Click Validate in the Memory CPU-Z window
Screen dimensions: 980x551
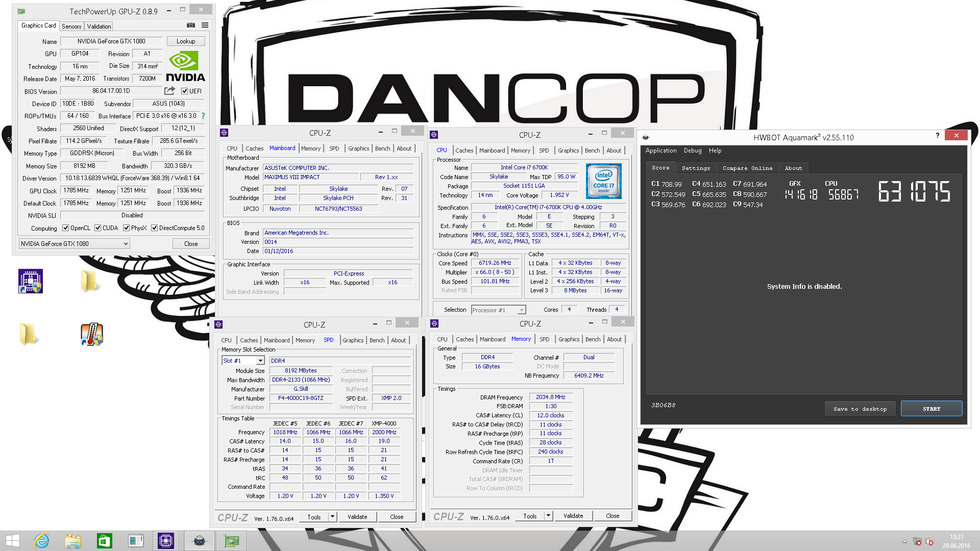pos(573,516)
